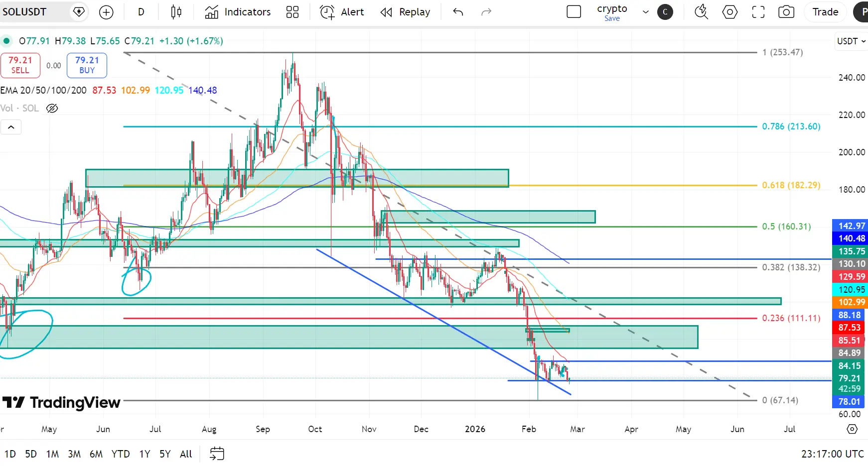Click the 0.786 (213.60) Fibonacci label
The image size is (868, 466).
pyautogui.click(x=791, y=126)
